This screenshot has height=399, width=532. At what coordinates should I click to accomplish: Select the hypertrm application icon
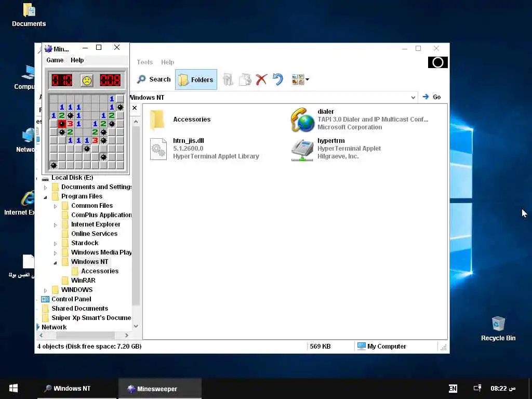pyautogui.click(x=302, y=150)
